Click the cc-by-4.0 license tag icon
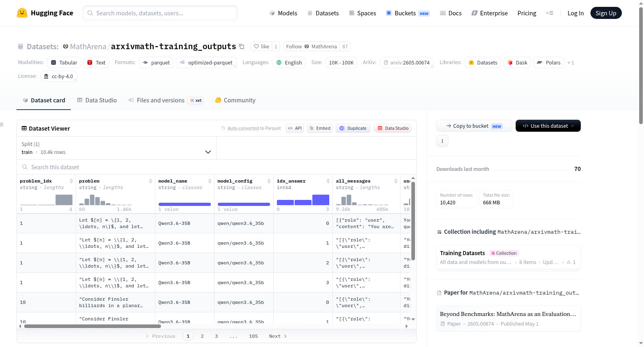Viewport: 644px width, 347px height. pos(46,76)
